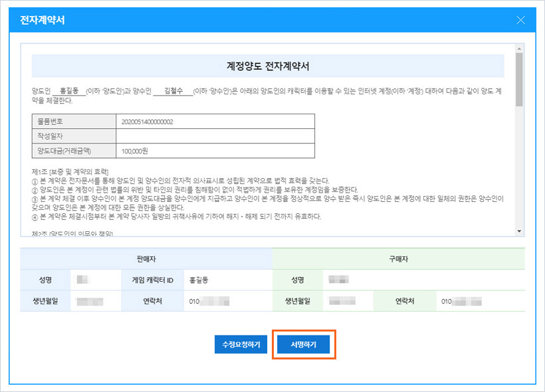The image size is (545, 392).
Task: Click the buyer's 연락처 phone number
Action: pyautogui.click(x=462, y=302)
